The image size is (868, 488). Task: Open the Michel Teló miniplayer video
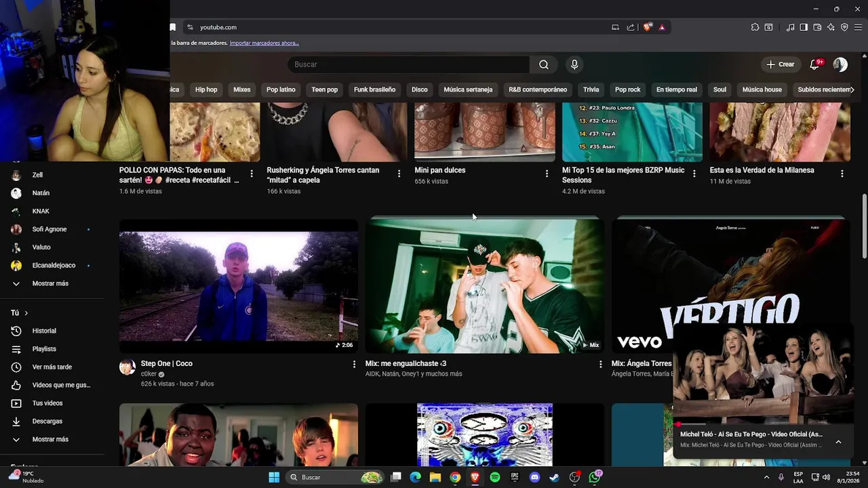pyautogui.click(x=764, y=373)
